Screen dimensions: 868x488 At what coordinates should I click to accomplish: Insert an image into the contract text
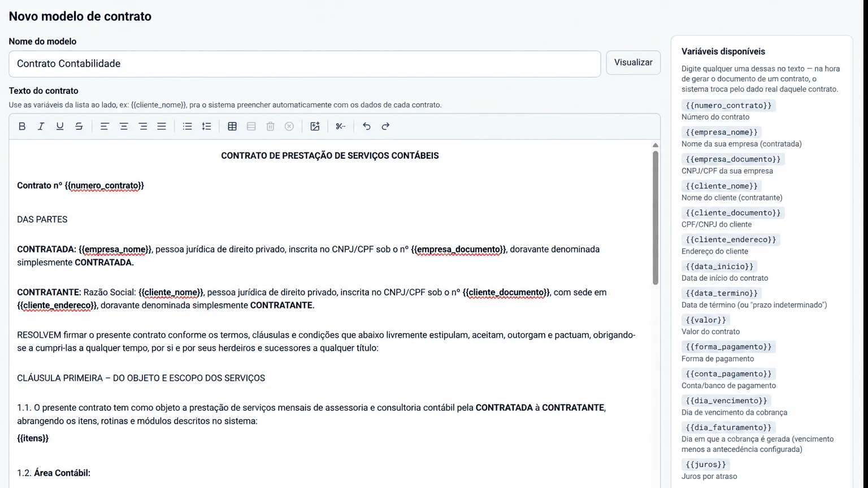[315, 127]
